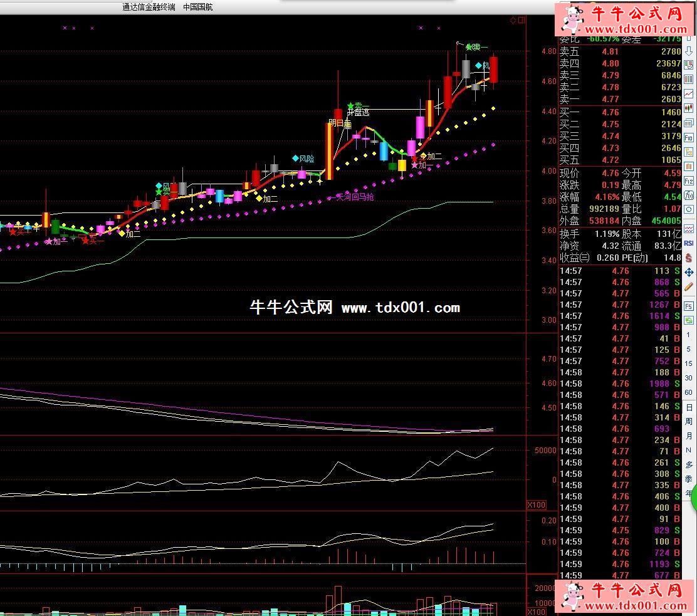
Task: Switch to daily (日) period
Action: (689, 407)
